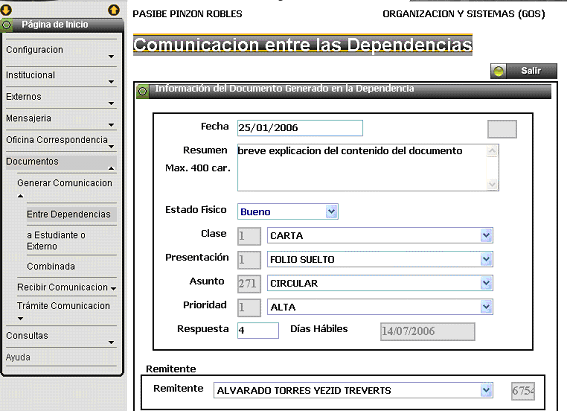This screenshot has width=567, height=411.
Task: Click the green icon in the Información del Documento header
Action: point(142,91)
